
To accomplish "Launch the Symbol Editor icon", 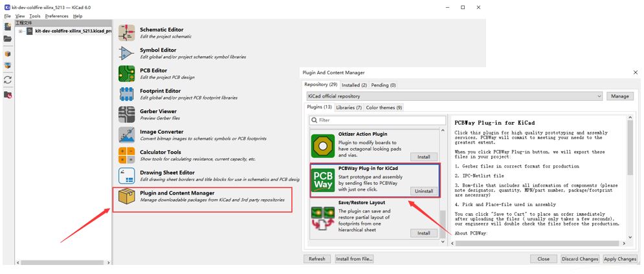I will [127, 54].
